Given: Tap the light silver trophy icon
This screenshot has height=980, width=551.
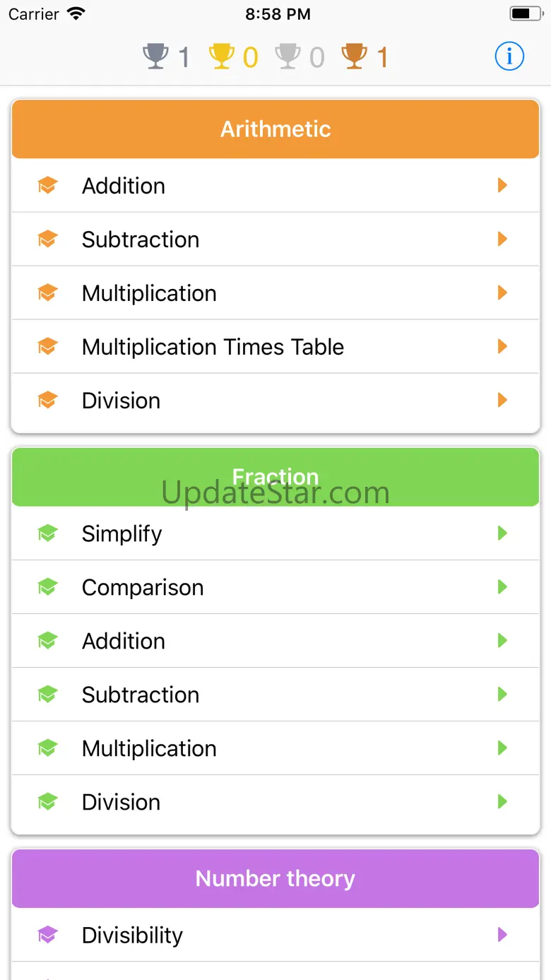Looking at the screenshot, I should (288, 56).
